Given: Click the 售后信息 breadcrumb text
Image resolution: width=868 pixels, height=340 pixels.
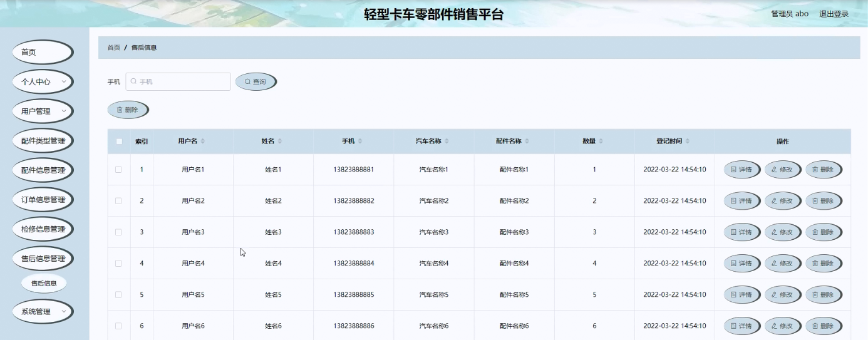Looking at the screenshot, I should pyautogui.click(x=144, y=48).
